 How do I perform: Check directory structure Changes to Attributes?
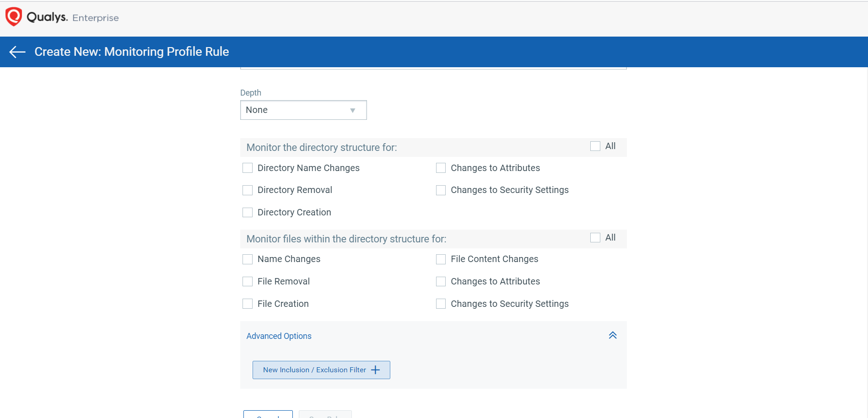pyautogui.click(x=441, y=168)
